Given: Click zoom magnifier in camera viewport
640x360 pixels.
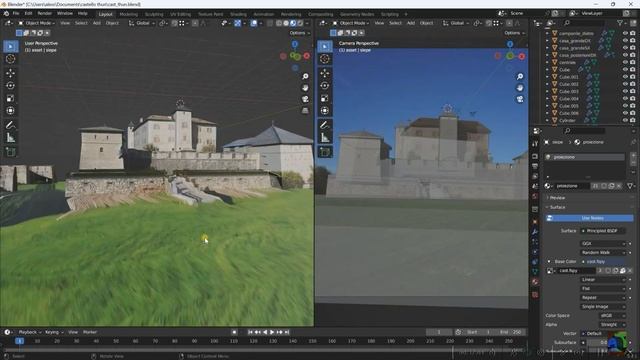Looking at the screenshot, I should (520, 77).
